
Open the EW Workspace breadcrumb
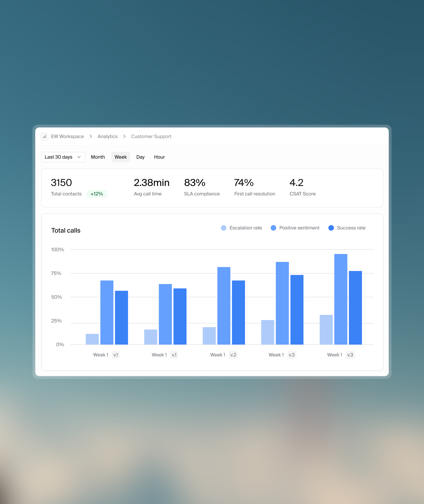pyautogui.click(x=67, y=136)
